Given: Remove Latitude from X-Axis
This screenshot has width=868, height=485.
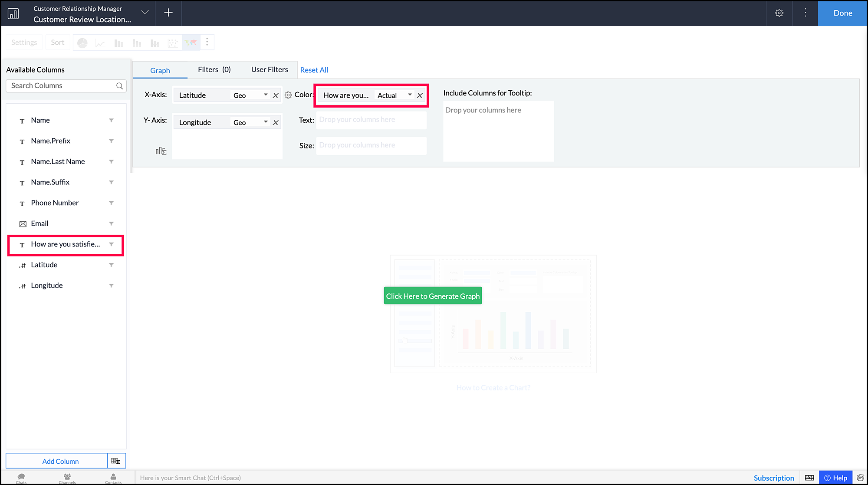Looking at the screenshot, I should [x=276, y=95].
